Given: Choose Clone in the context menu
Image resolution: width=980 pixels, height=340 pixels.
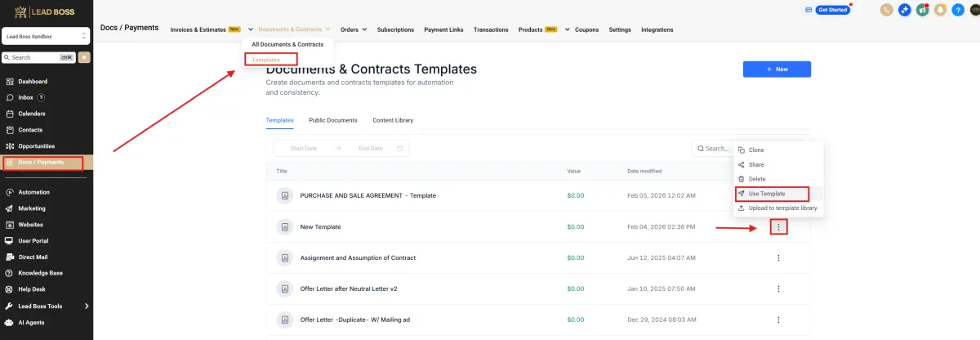Looking at the screenshot, I should pos(756,150).
